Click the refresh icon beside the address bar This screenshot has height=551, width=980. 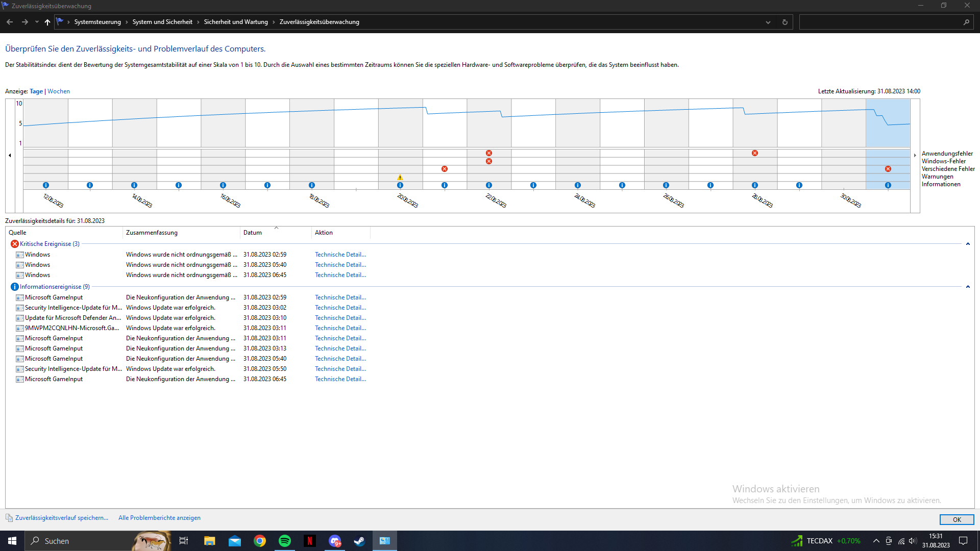point(785,22)
